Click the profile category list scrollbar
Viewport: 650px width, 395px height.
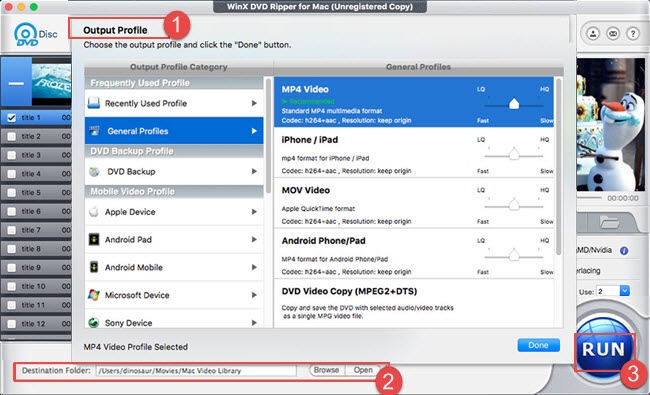(x=268, y=135)
